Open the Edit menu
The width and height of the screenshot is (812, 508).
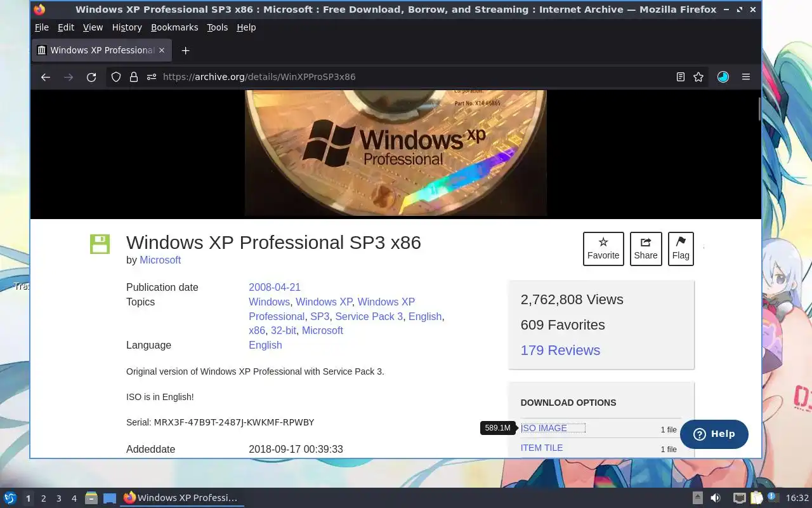click(66, 27)
